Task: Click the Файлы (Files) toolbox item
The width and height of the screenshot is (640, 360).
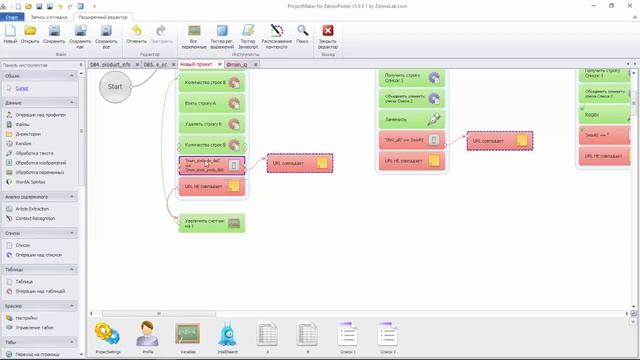Action: (22, 124)
